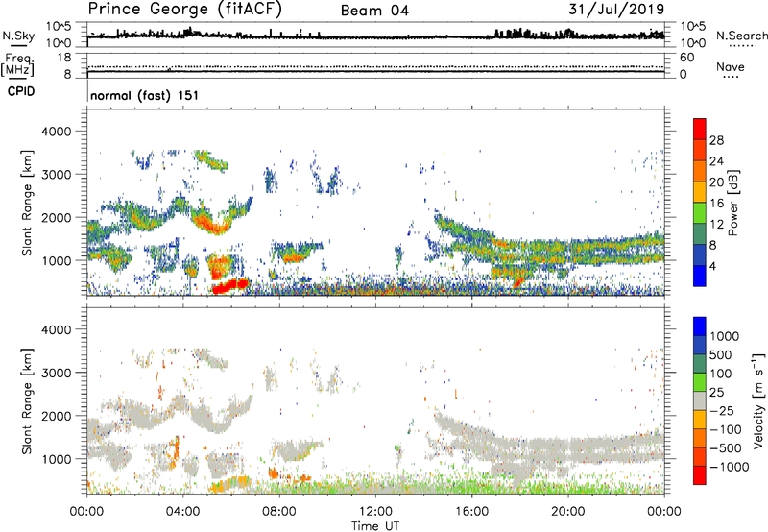Click the 'Velocity [m s-1]' color bar label
This screenshot has height=532, width=768.
pos(758,400)
